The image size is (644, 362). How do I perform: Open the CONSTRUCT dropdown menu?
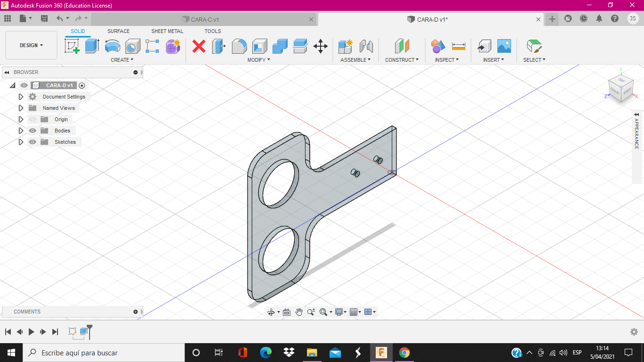pyautogui.click(x=402, y=60)
